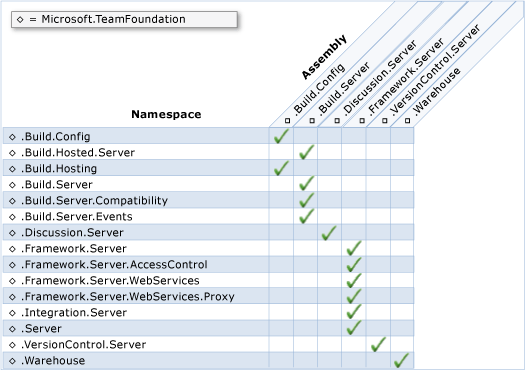Click the diamond icon on the .Framework.Server.WebServices row
525x371 pixels.
point(12,281)
